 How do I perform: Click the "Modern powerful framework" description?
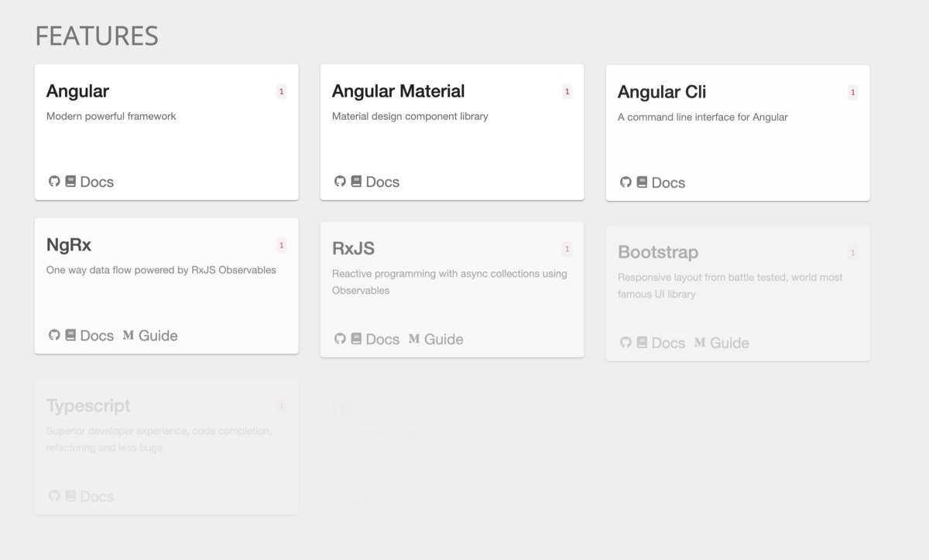(111, 116)
